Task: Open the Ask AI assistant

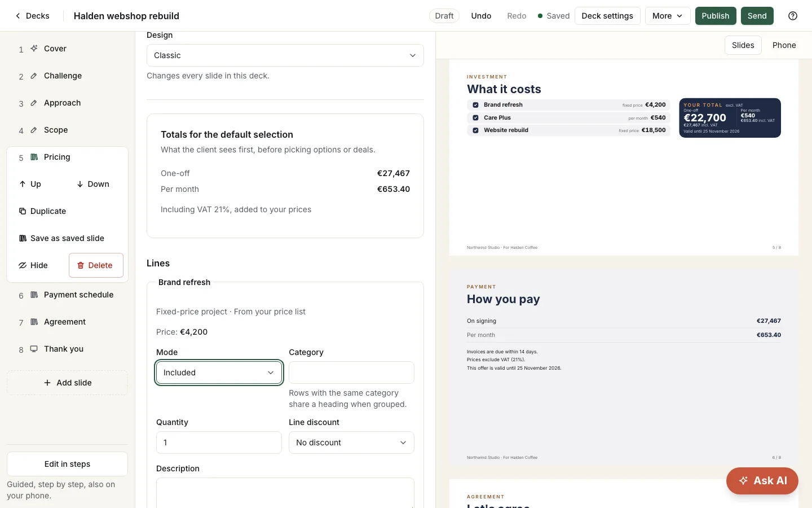Action: (762, 481)
